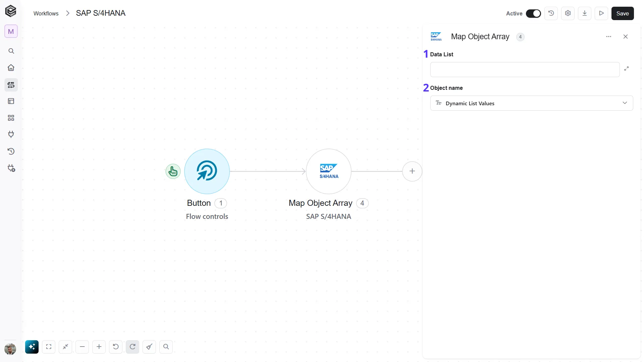Click the clean-up brush canvas icon
The width and height of the screenshot is (644, 362).
tap(149, 347)
